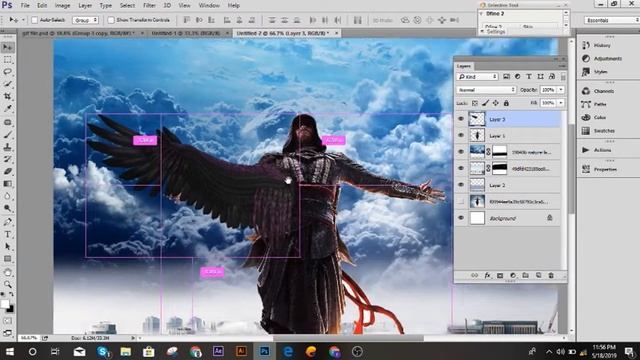Click New adjustment layer icon
The width and height of the screenshot is (640, 360).
[x=513, y=276]
